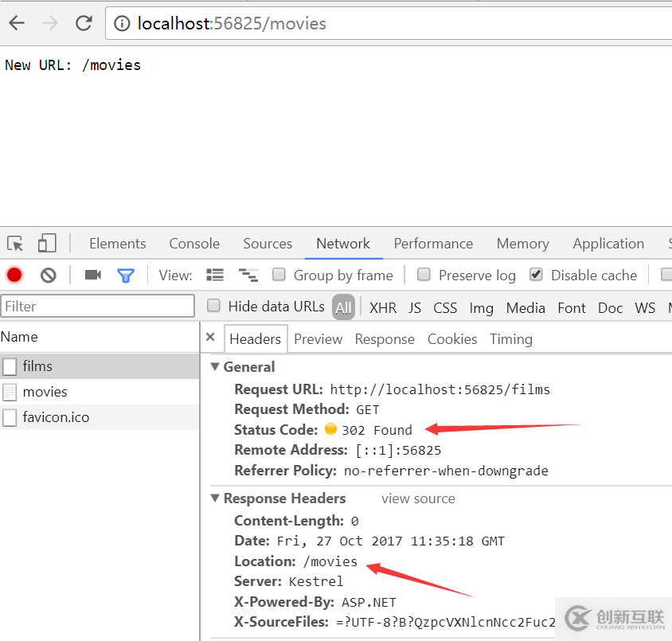672x641 pixels.
Task: Click the site info icon in address bar
Action: coord(122,24)
